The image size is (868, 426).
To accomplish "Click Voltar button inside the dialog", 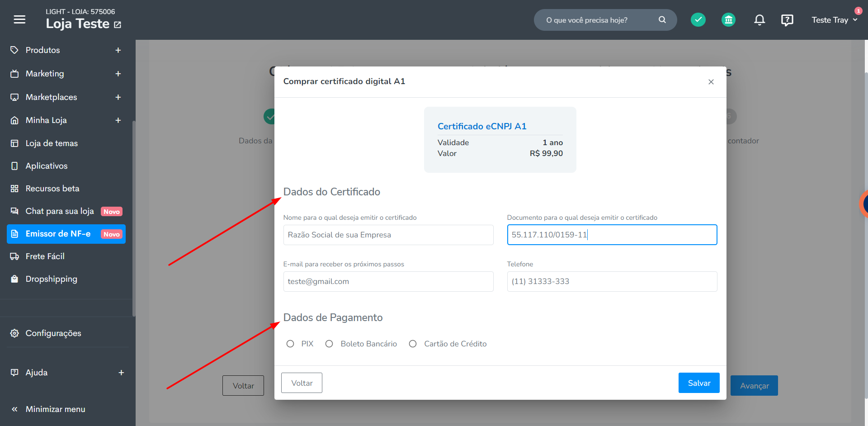I will click(x=302, y=383).
